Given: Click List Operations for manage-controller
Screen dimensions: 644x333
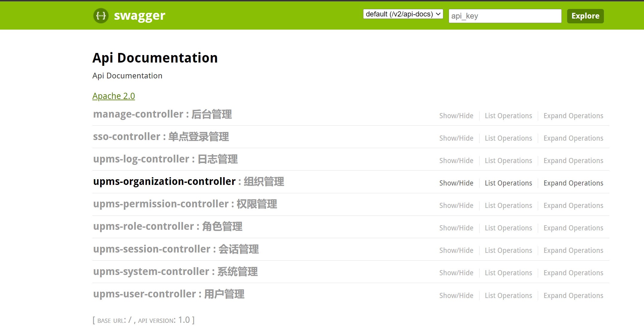Looking at the screenshot, I should point(508,115).
